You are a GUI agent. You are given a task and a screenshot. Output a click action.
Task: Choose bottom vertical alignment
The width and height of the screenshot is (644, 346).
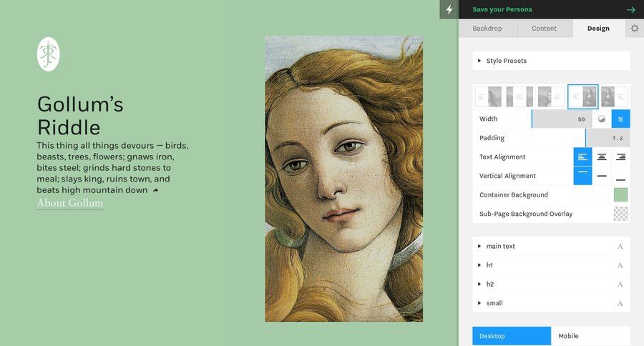(x=620, y=176)
